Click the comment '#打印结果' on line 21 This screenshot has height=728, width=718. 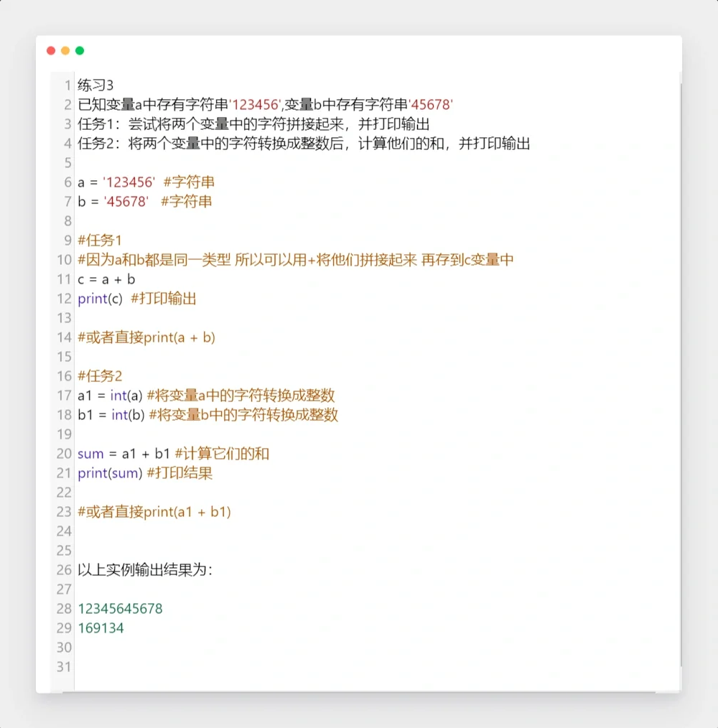click(179, 473)
